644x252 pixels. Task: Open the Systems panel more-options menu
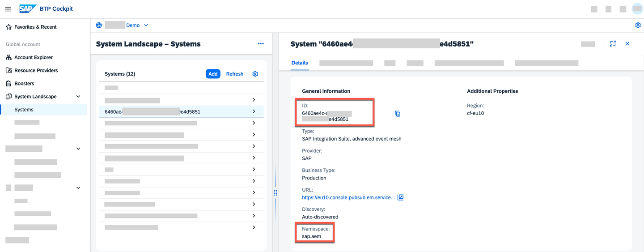click(x=261, y=43)
